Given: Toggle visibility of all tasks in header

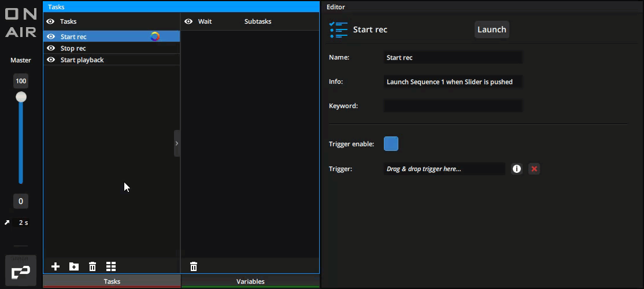Looking at the screenshot, I should (x=50, y=21).
